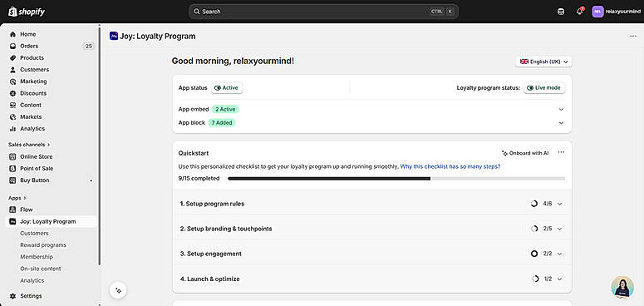This screenshot has height=306, width=644.
Task: Click the Settings gear icon
Action: coord(12,296)
